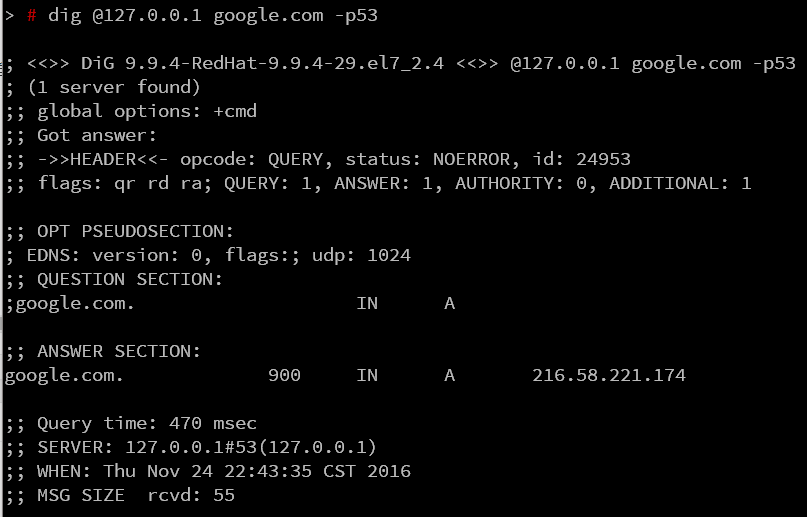
Task: Click the ANSWER SECTION heading
Action: pos(119,351)
